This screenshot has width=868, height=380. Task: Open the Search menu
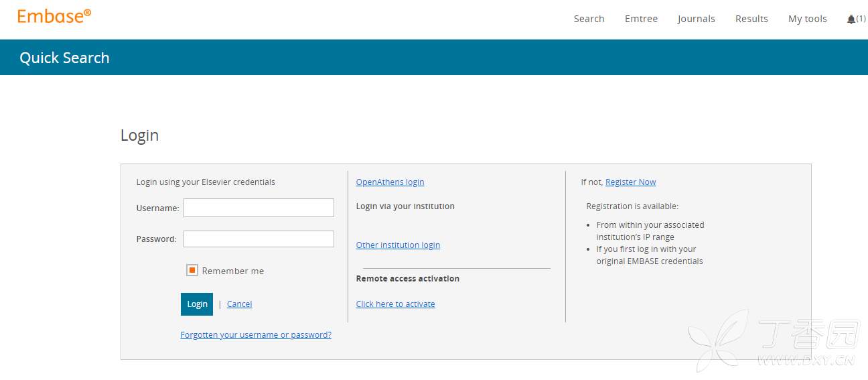(589, 19)
